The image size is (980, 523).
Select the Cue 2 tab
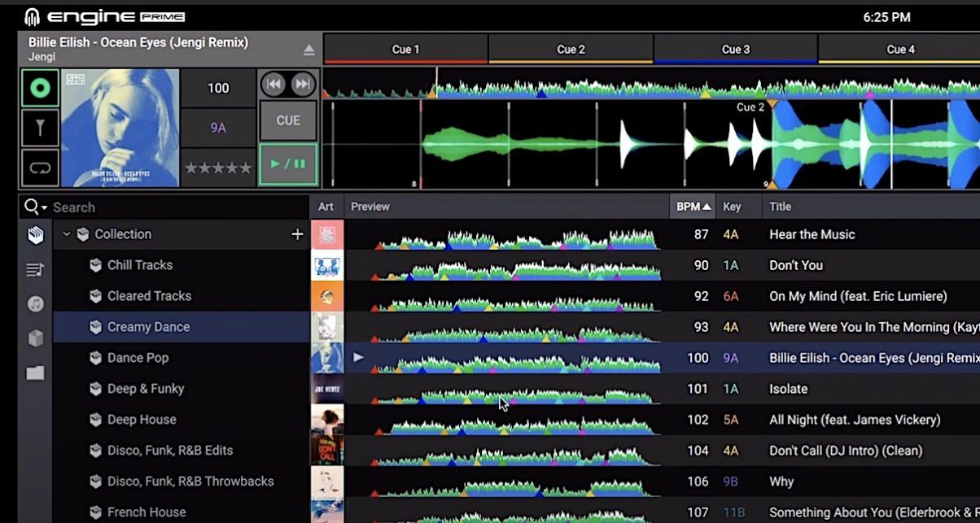point(571,50)
